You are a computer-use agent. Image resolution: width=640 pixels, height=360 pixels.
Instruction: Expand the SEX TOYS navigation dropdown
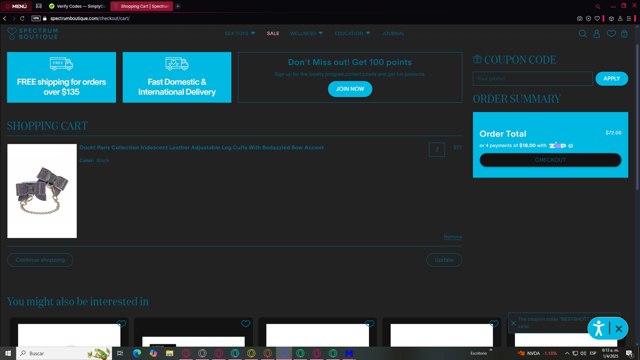pos(240,33)
